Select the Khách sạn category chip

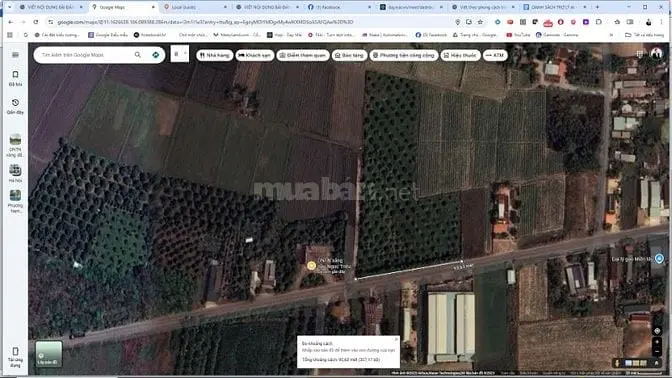coord(255,55)
